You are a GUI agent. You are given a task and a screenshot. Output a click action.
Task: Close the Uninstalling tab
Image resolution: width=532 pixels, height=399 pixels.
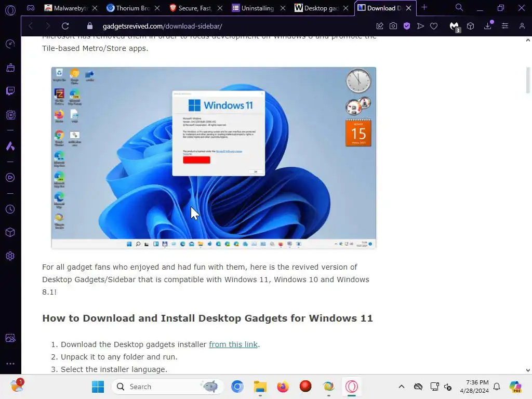(x=283, y=8)
